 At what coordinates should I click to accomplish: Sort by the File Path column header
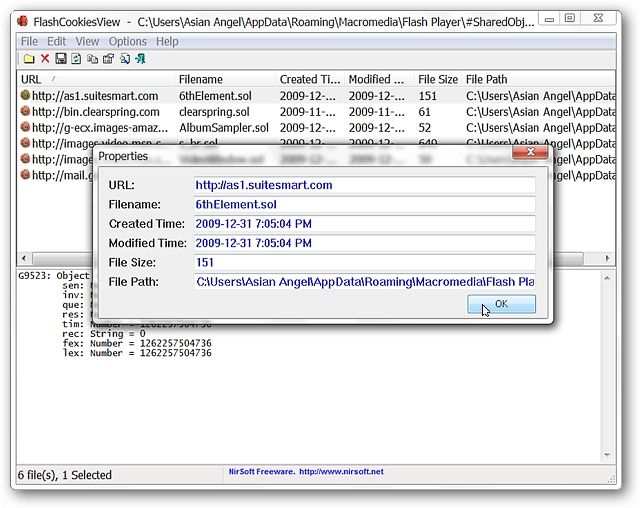click(539, 79)
